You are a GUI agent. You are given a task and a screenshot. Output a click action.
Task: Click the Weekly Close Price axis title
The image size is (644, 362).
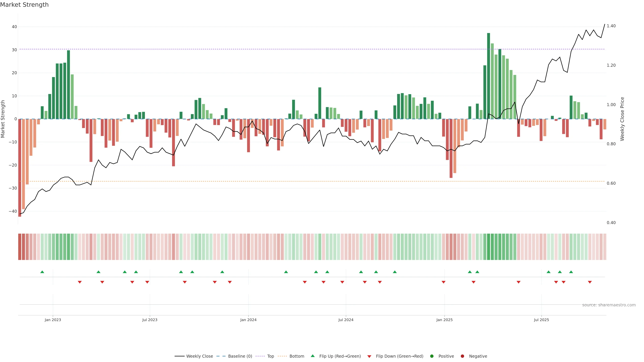click(622, 119)
